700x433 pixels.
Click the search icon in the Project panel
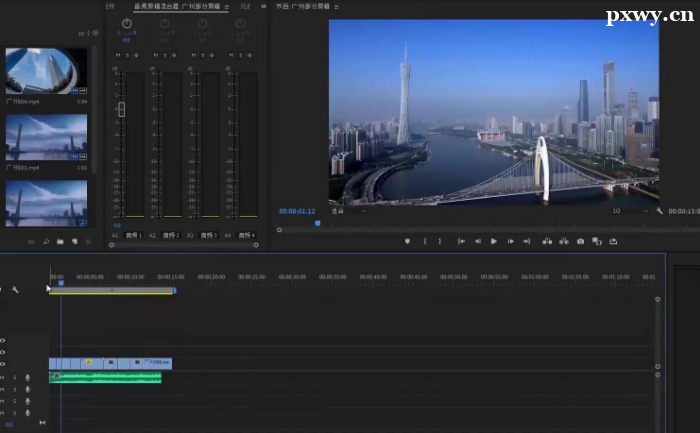(x=46, y=242)
